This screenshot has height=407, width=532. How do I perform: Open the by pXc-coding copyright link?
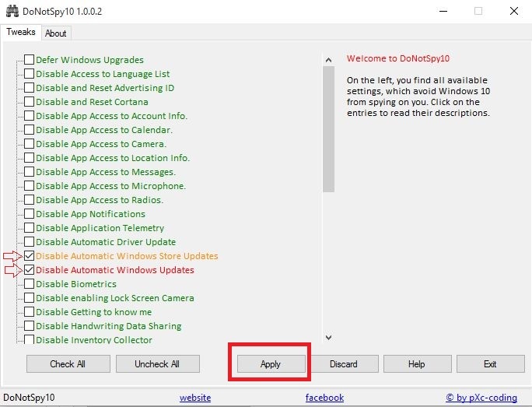481,398
